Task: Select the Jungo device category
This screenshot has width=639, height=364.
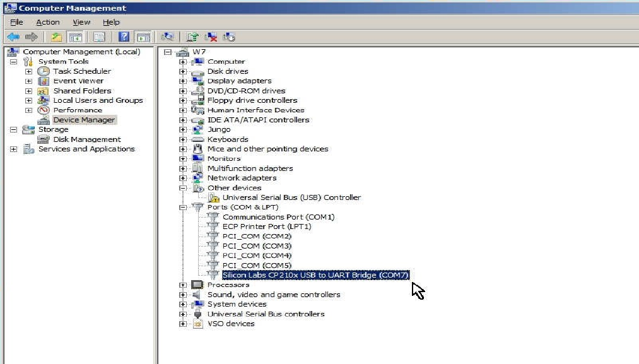Action: [x=219, y=129]
